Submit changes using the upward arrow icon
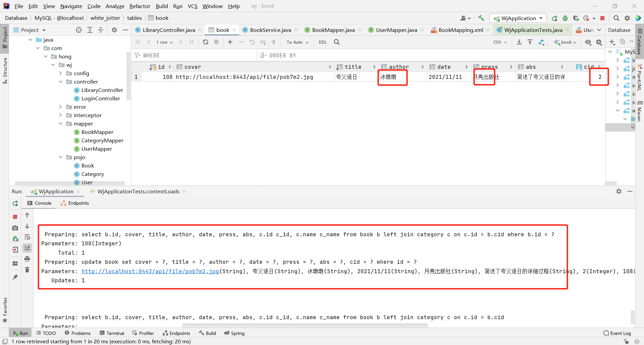This screenshot has height=345, width=644. point(274,42)
